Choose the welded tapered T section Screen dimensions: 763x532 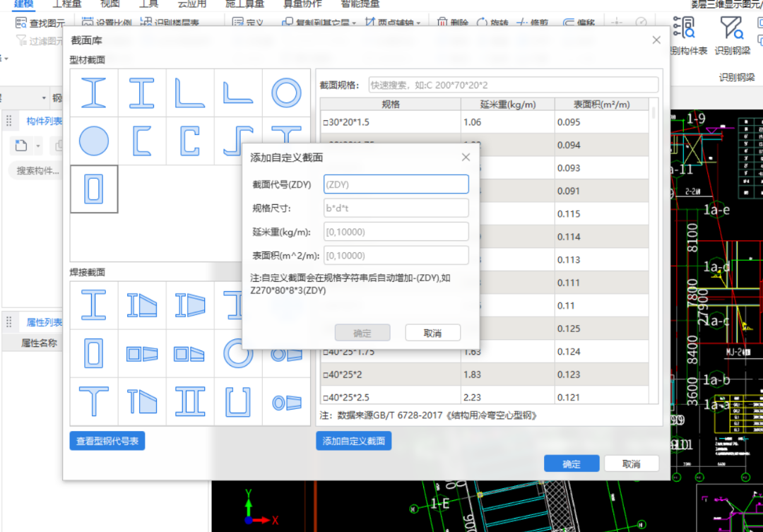click(141, 402)
